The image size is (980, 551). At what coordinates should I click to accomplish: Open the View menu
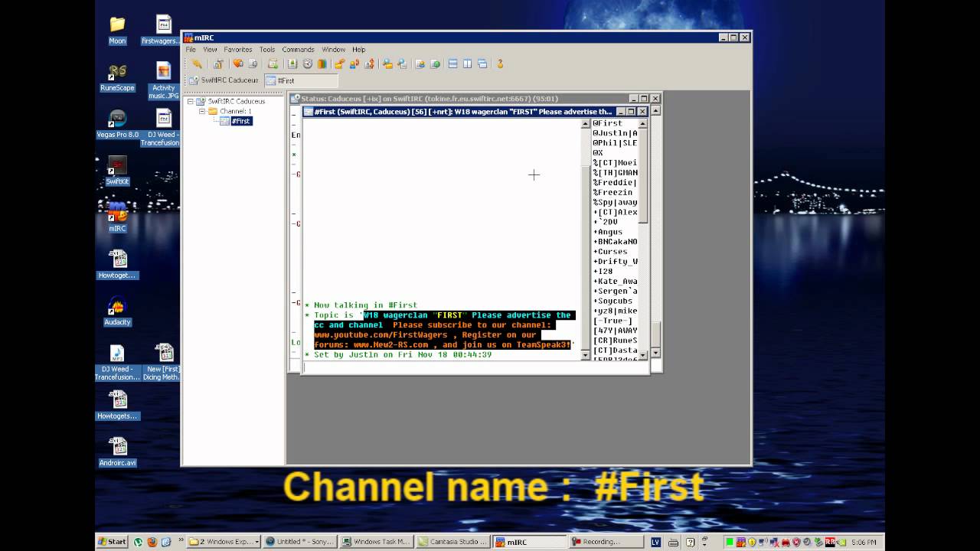pos(210,50)
